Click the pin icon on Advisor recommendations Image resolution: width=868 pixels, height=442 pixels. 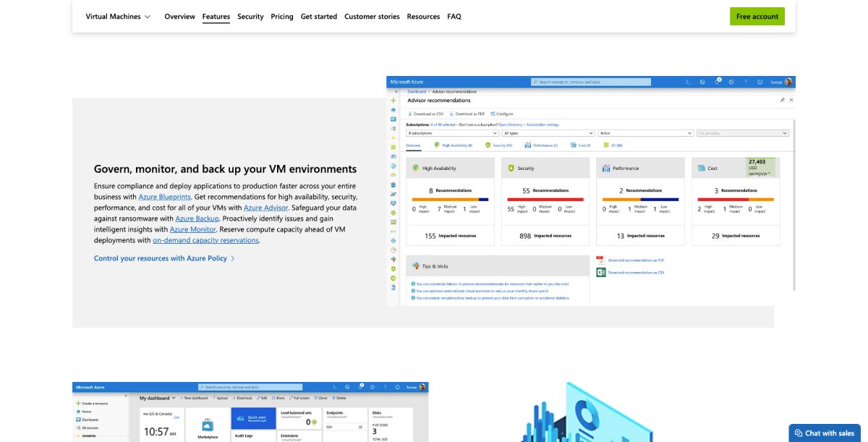[x=783, y=100]
